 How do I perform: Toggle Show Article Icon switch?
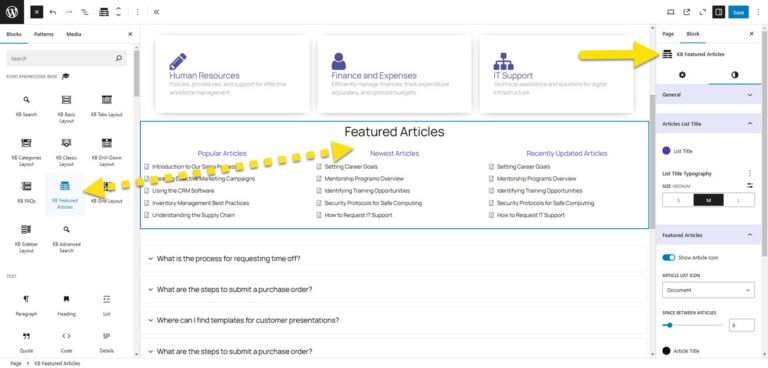point(668,257)
